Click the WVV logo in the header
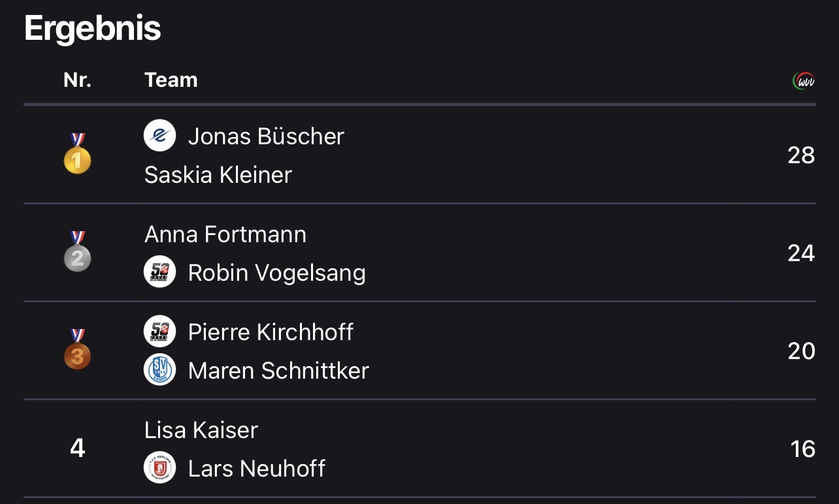839x504 pixels. point(804,81)
